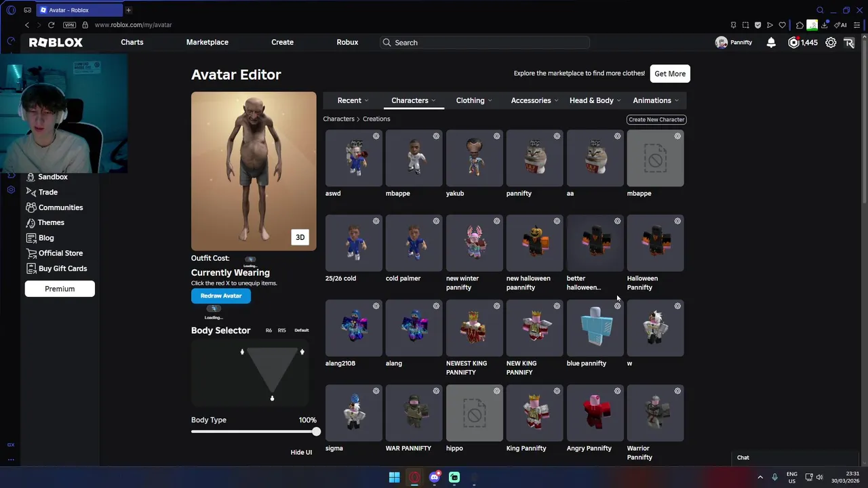This screenshot has height=488, width=868.
Task: Open the Characters tab dropdown
Action: tap(413, 100)
